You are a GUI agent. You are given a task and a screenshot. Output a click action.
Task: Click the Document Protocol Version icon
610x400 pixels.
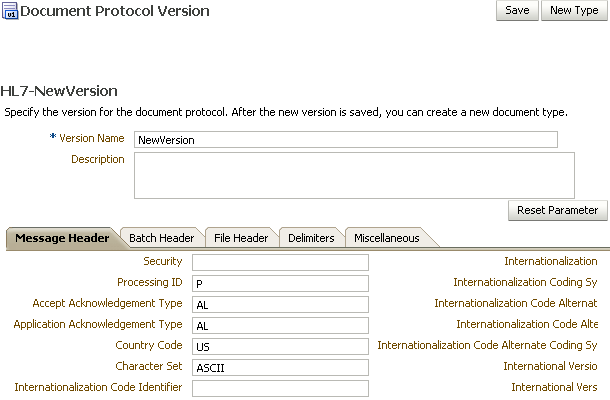tap(10, 11)
